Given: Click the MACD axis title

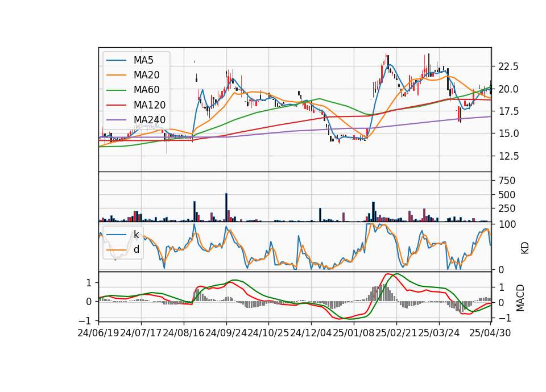Looking at the screenshot, I should 520,297.
